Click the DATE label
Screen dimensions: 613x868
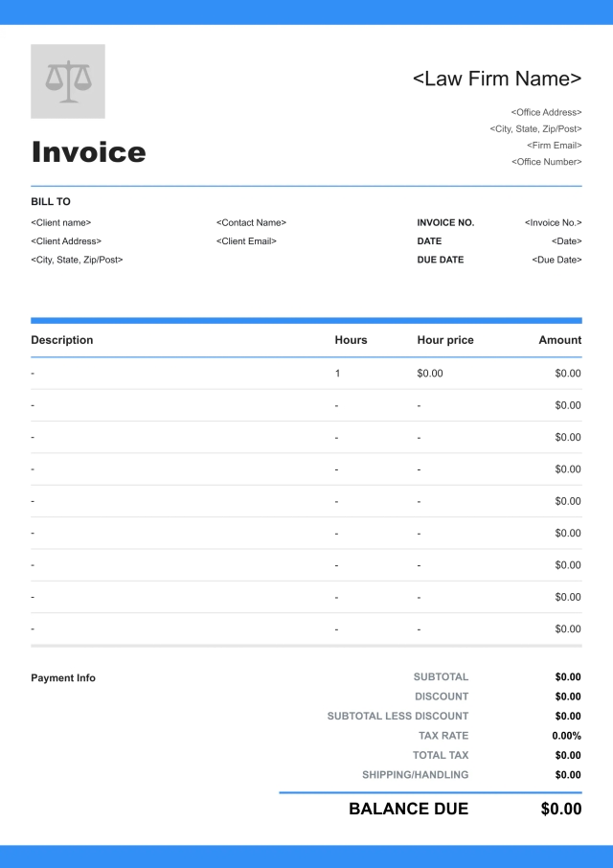click(x=429, y=241)
